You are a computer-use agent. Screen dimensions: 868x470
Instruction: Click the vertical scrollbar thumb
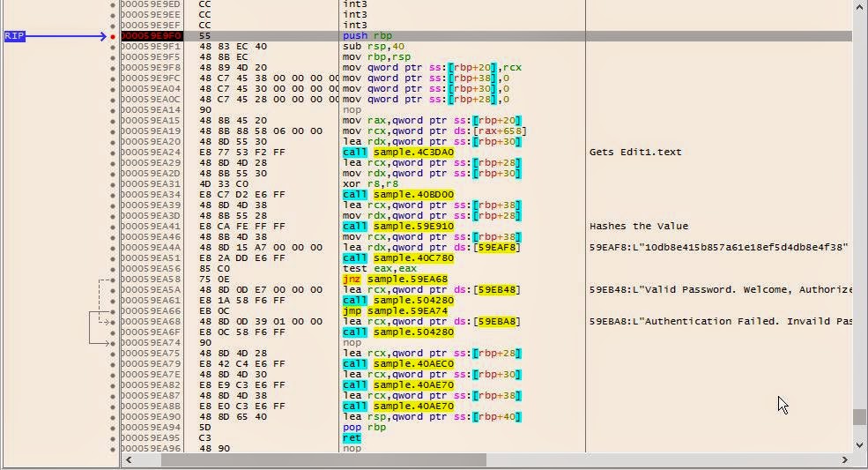860,417
